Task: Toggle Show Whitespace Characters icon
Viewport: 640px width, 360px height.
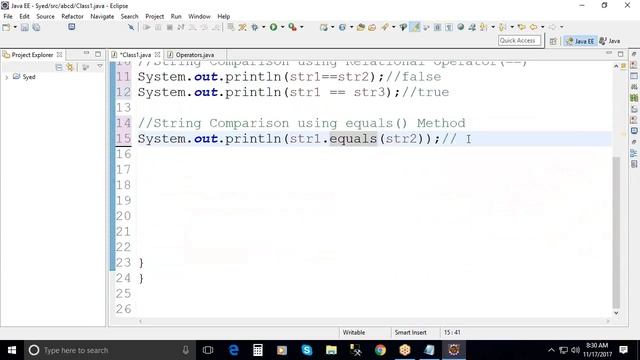Action: coord(449,27)
